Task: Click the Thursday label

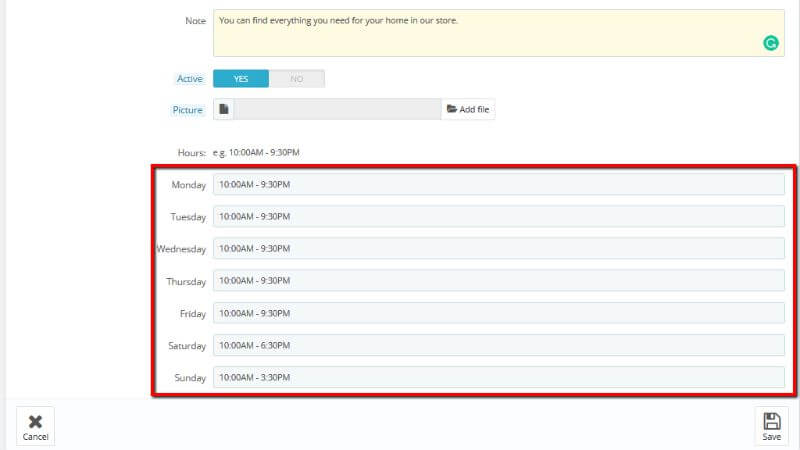Action: tap(186, 282)
